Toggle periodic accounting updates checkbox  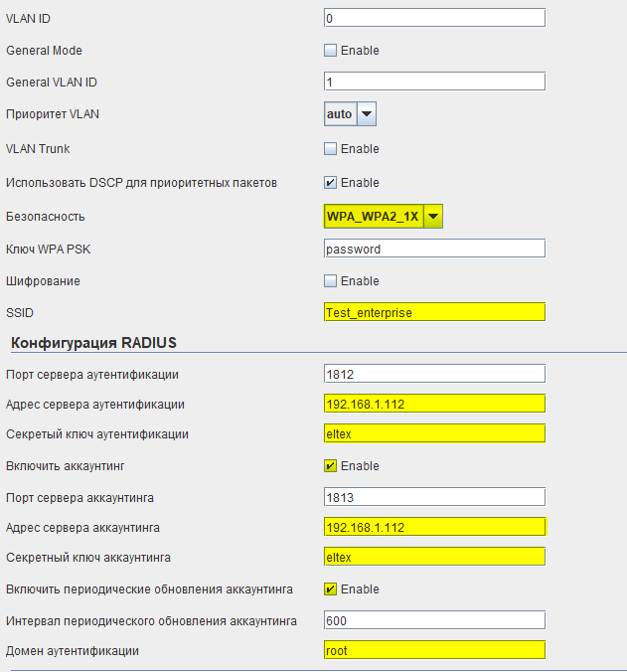tap(330, 589)
